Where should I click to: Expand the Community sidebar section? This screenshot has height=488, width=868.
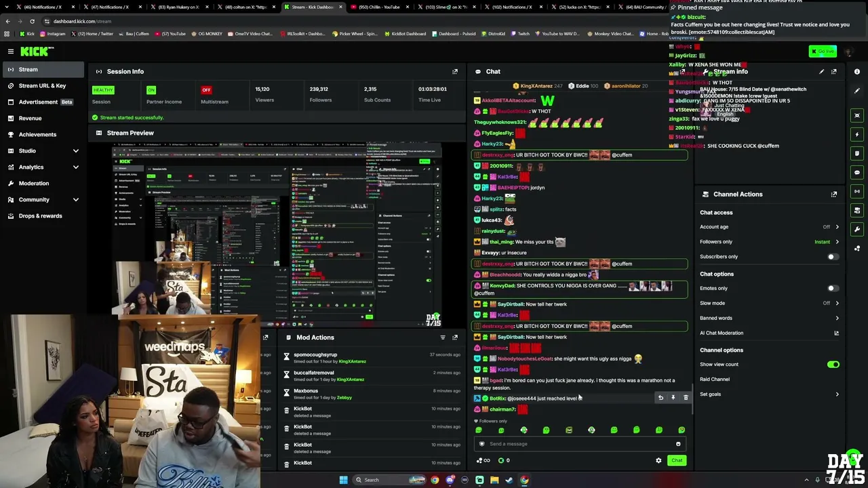click(75, 199)
